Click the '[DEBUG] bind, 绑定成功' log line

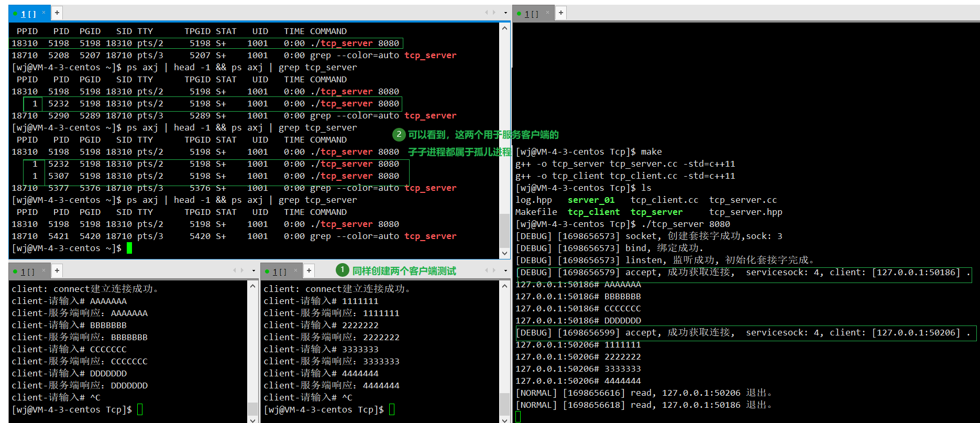coord(610,248)
